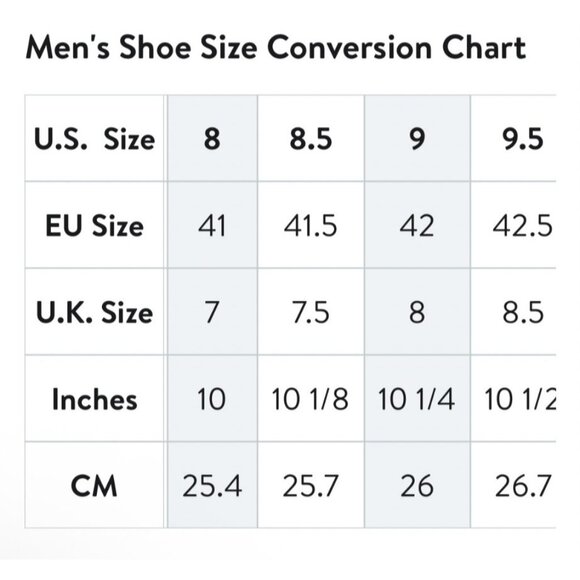The height and width of the screenshot is (580, 580).
Task: Click the EU size 41 cell
Action: (212, 225)
